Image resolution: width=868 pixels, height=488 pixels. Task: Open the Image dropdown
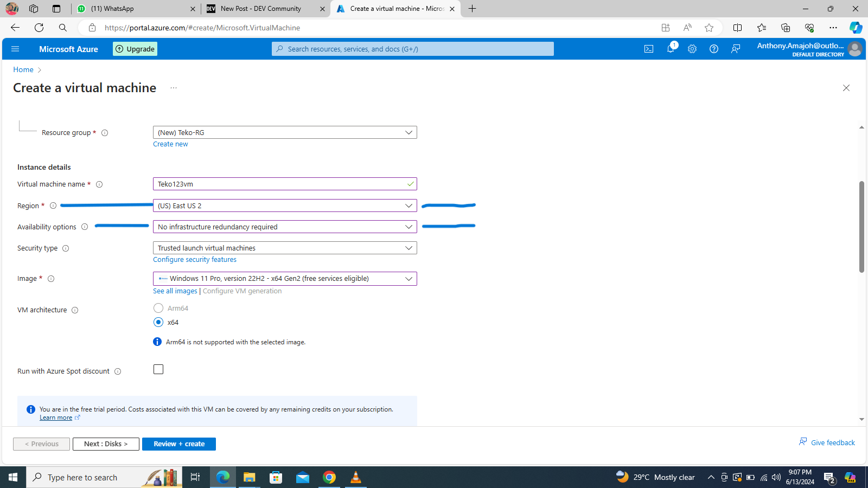click(285, 279)
